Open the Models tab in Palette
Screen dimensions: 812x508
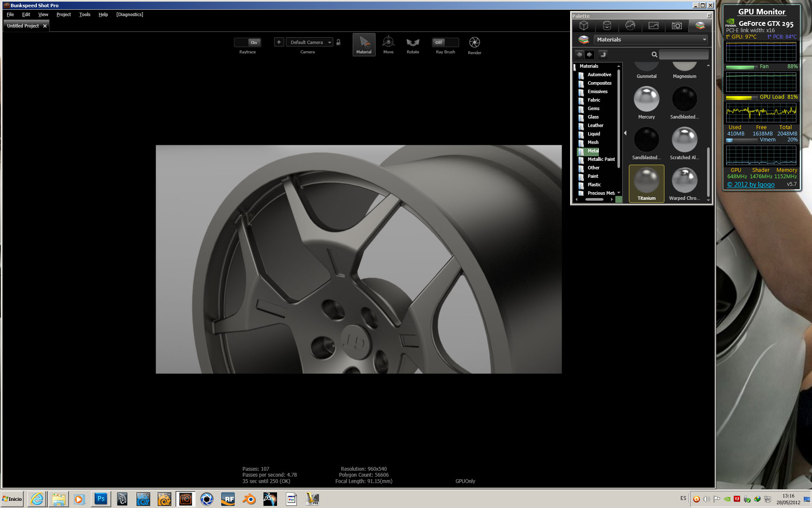click(584, 25)
